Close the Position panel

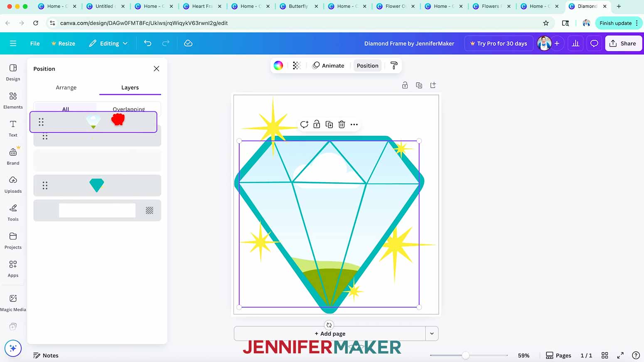pos(156,68)
